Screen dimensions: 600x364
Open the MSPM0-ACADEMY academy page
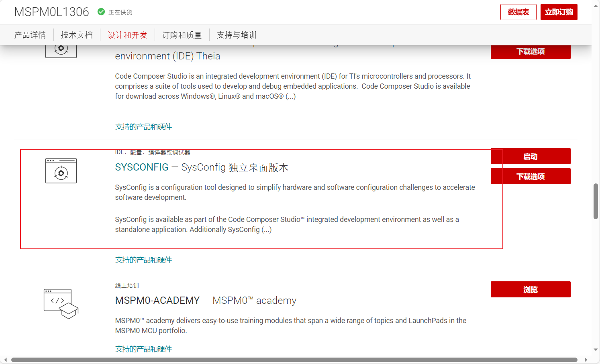tap(157, 300)
